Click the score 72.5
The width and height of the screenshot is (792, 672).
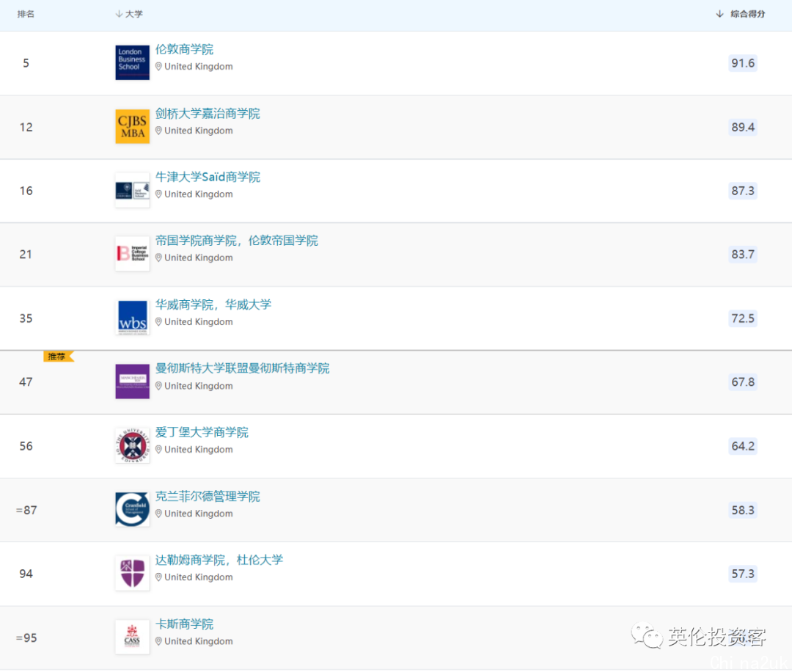742,319
